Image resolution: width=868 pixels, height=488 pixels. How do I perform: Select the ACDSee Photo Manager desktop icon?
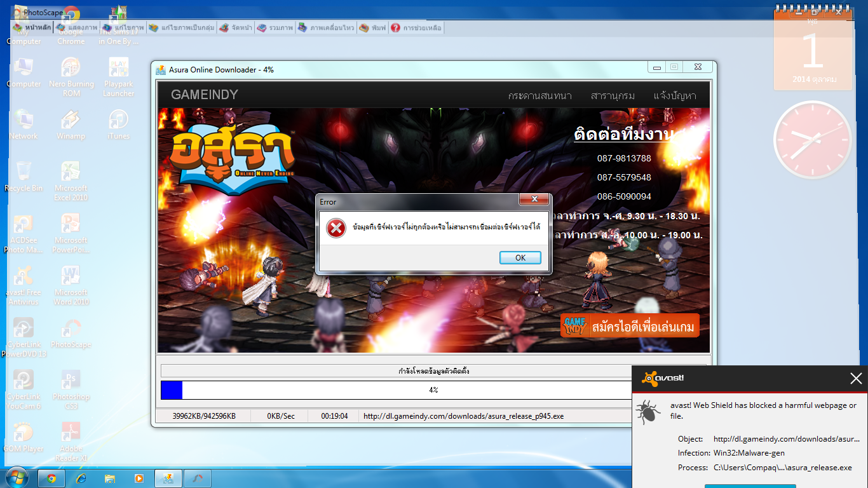coord(24,233)
